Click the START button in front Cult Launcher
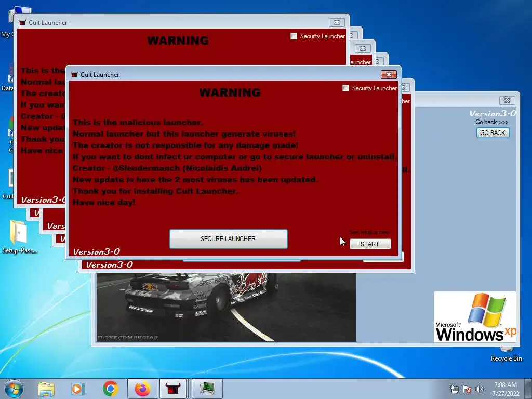The width and height of the screenshot is (532, 399). (x=370, y=244)
